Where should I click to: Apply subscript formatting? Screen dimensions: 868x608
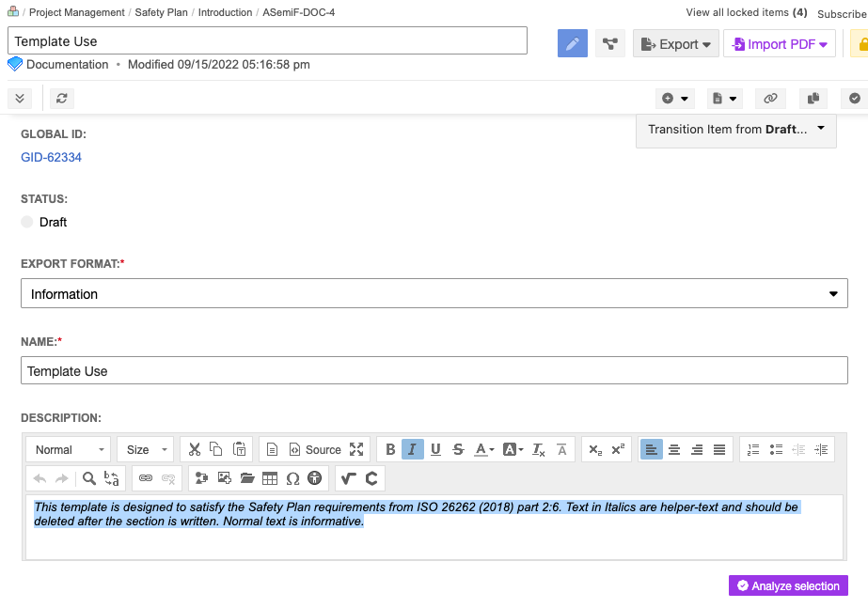595,450
